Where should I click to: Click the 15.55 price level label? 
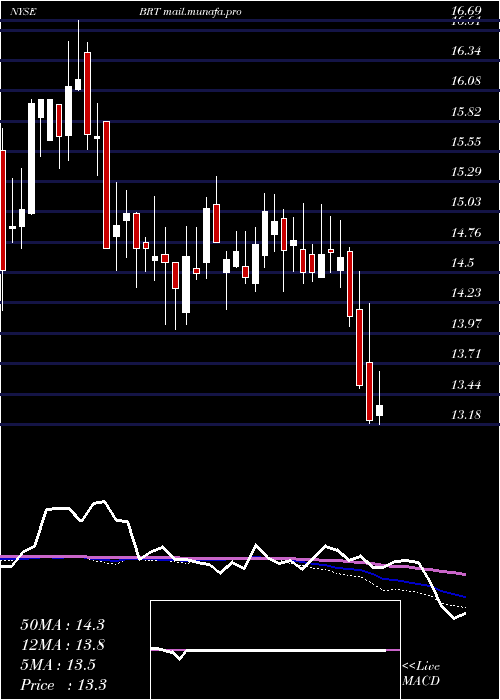point(467,142)
